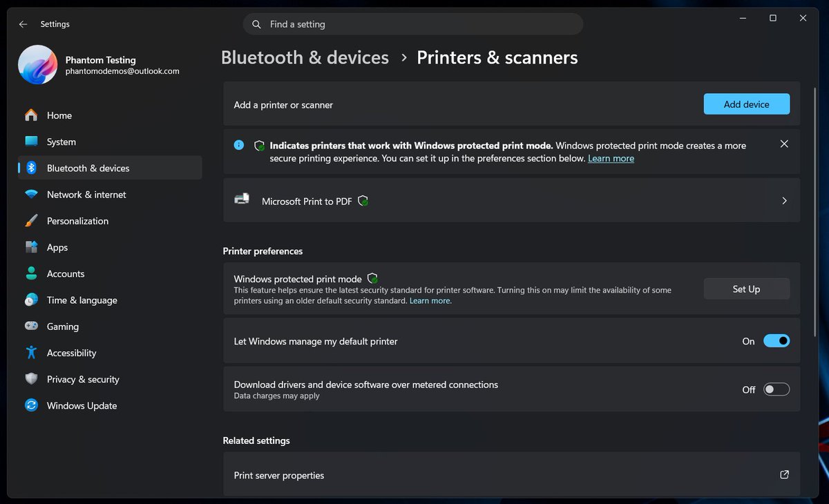829x504 pixels.
Task: Open Accounts settings
Action: coord(110,273)
